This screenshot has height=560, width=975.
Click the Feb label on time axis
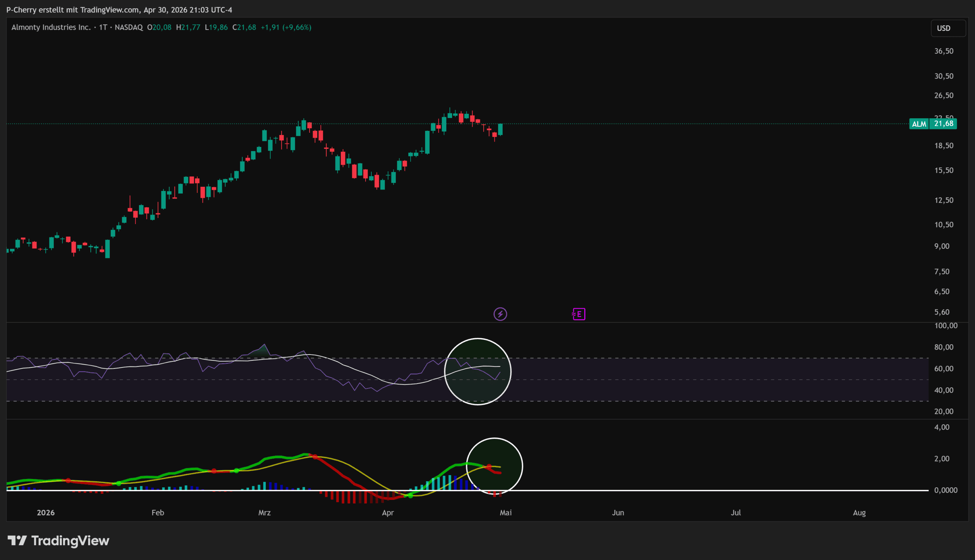pos(158,513)
